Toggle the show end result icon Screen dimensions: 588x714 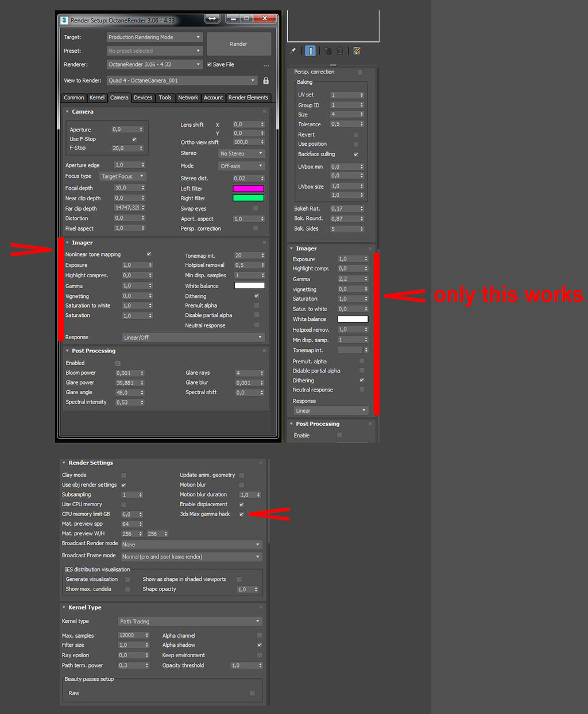[310, 51]
